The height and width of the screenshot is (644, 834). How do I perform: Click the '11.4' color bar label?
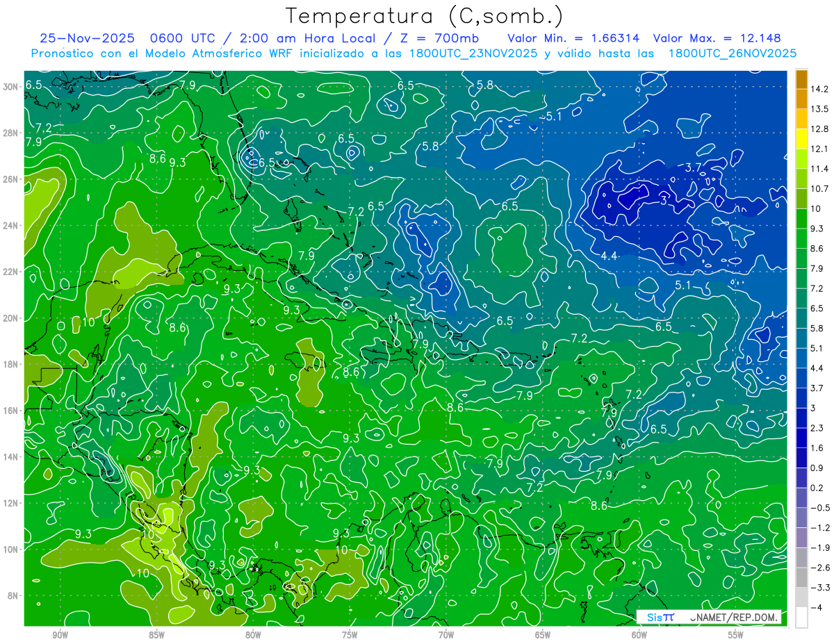click(819, 169)
